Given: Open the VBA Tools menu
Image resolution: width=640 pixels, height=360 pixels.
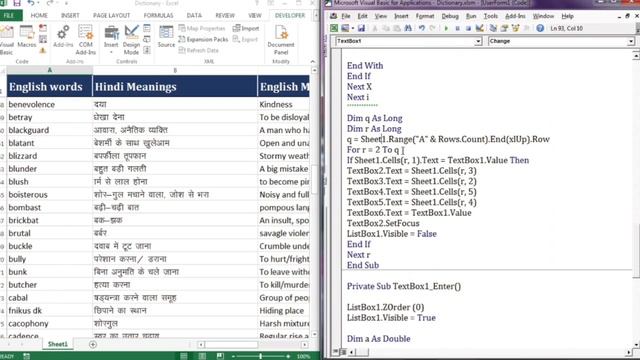Looking at the screenshot, I should click(x=491, y=16).
